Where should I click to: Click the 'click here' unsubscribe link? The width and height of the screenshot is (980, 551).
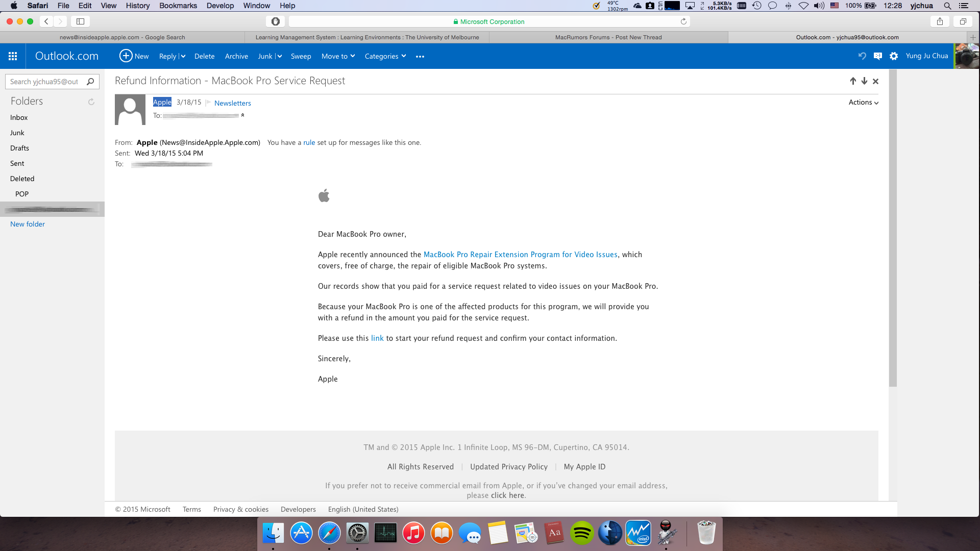(507, 495)
